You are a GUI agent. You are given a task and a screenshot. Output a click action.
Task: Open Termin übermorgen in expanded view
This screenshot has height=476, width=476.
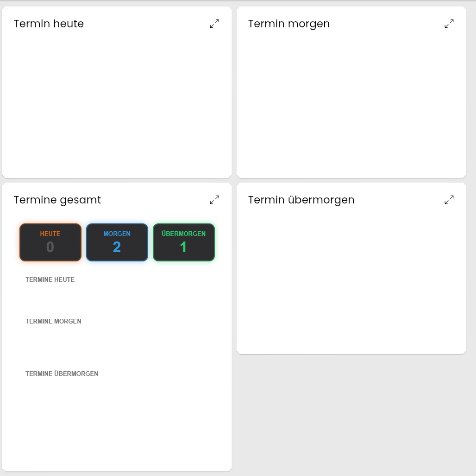tap(449, 200)
